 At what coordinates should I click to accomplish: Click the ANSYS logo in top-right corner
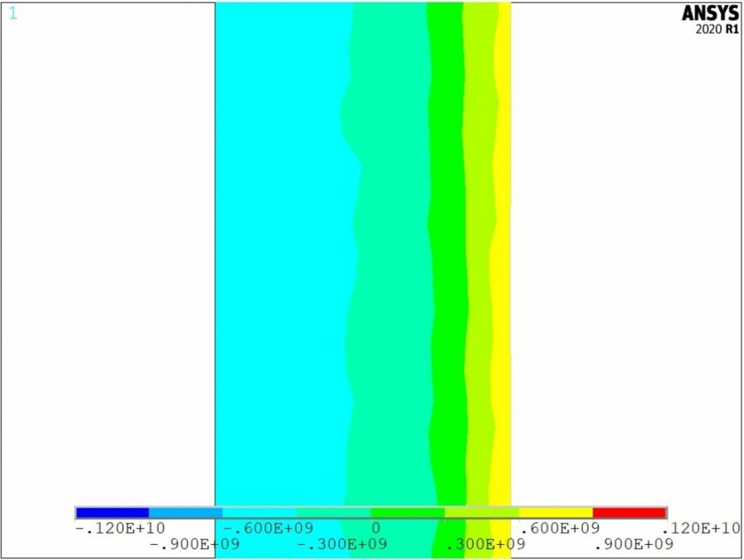(709, 13)
